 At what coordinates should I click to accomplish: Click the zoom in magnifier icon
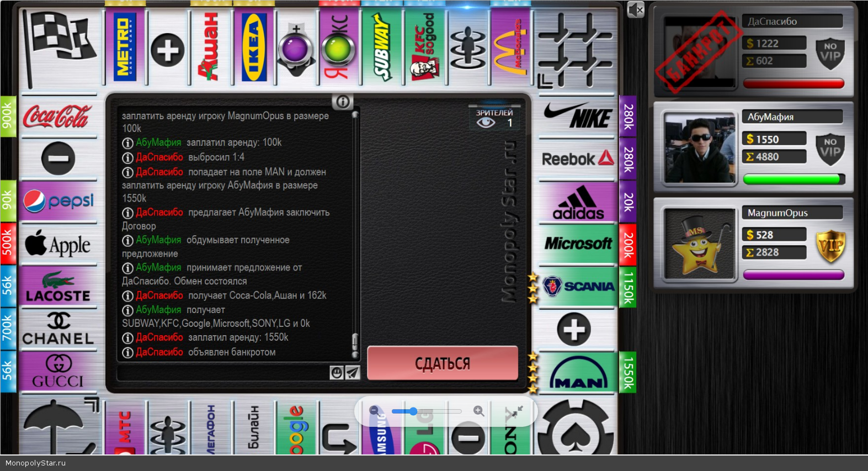click(478, 411)
